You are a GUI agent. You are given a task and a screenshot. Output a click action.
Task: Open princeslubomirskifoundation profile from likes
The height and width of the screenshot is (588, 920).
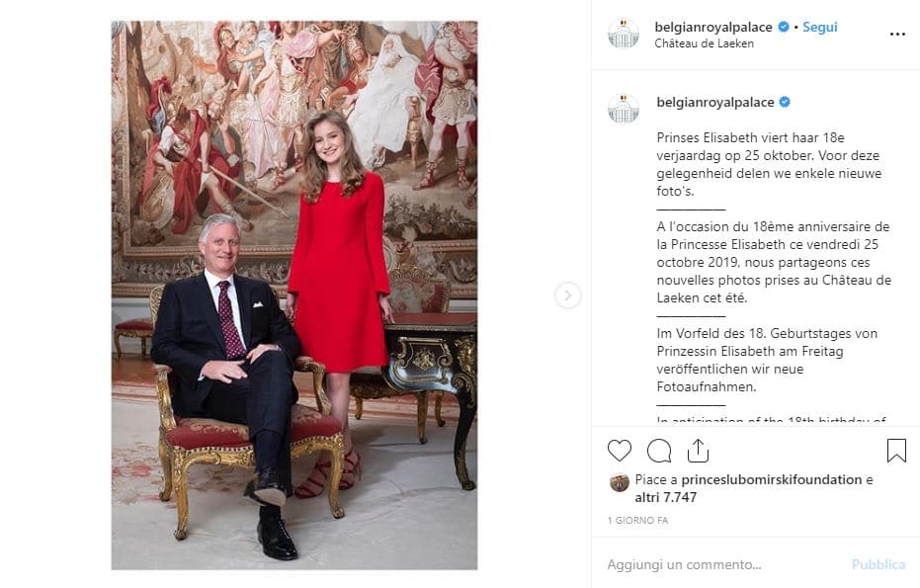pyautogui.click(x=772, y=479)
